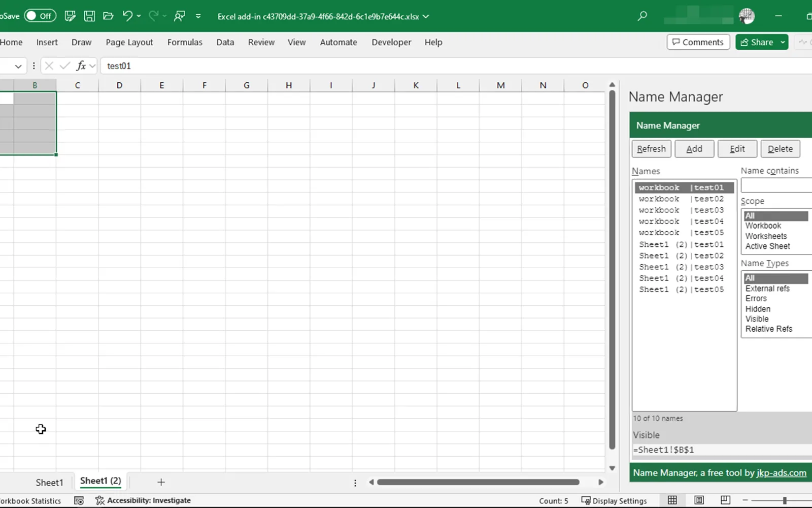Click the Delete button in Name Manager
Screen dimensions: 812x508
tap(780, 149)
